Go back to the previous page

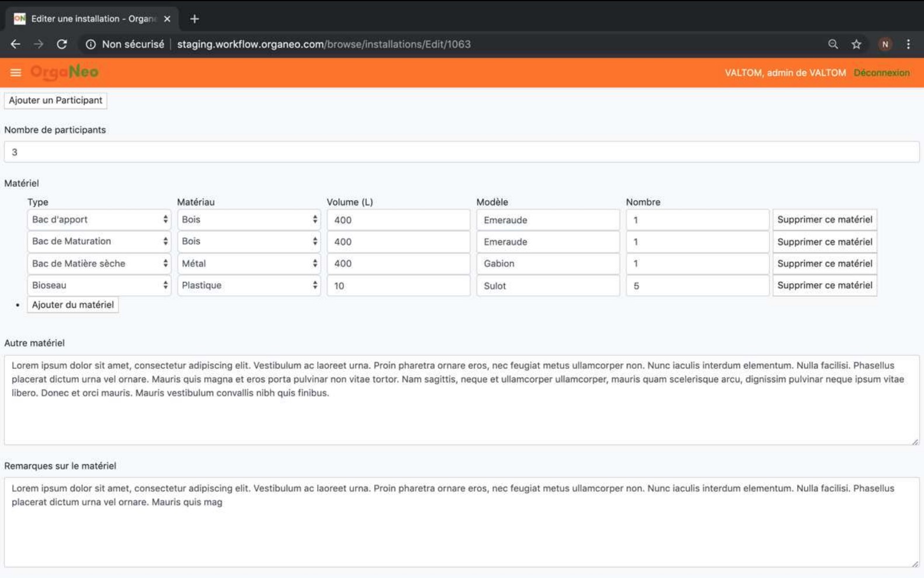click(16, 44)
